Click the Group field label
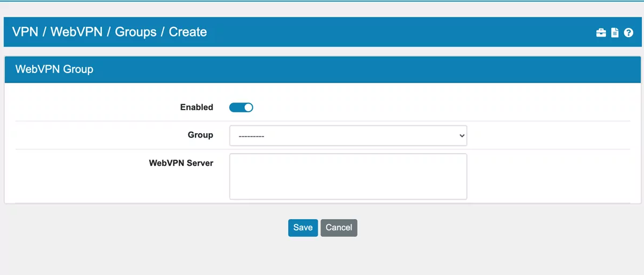644x275 pixels. 200,135
